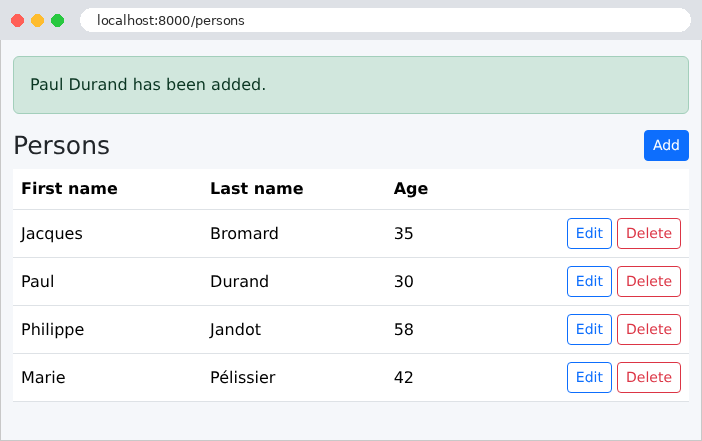Click the yellow minimize window button
The image size is (702, 441).
pyautogui.click(x=38, y=21)
